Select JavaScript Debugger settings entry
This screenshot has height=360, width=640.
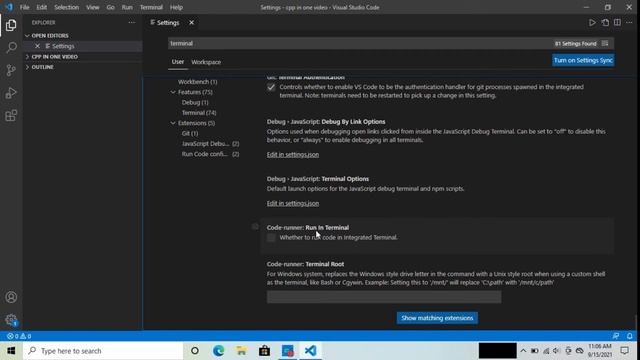click(x=210, y=144)
